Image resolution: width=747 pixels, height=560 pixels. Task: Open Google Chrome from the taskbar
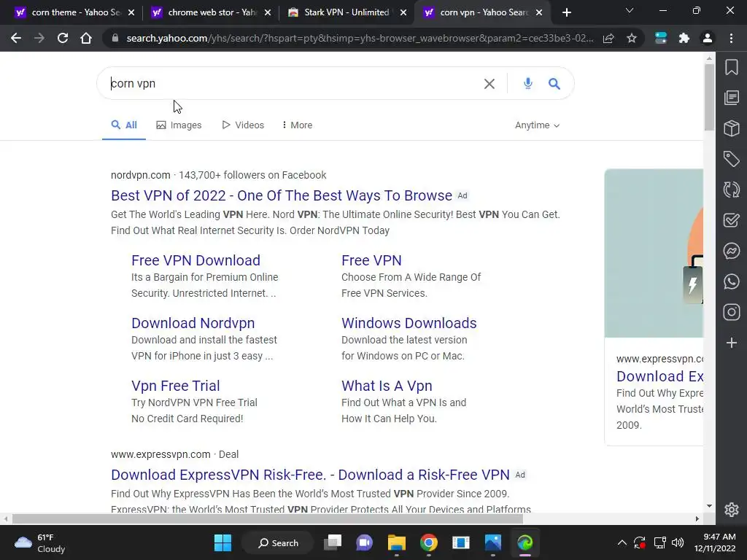[x=429, y=542]
